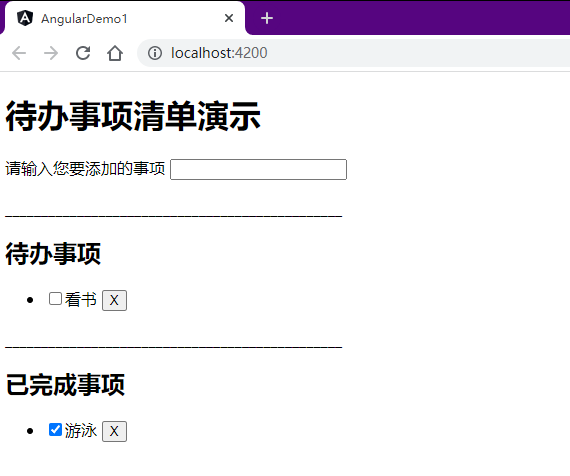Check the 看书 checkbox
570x476 pixels.
55,299
